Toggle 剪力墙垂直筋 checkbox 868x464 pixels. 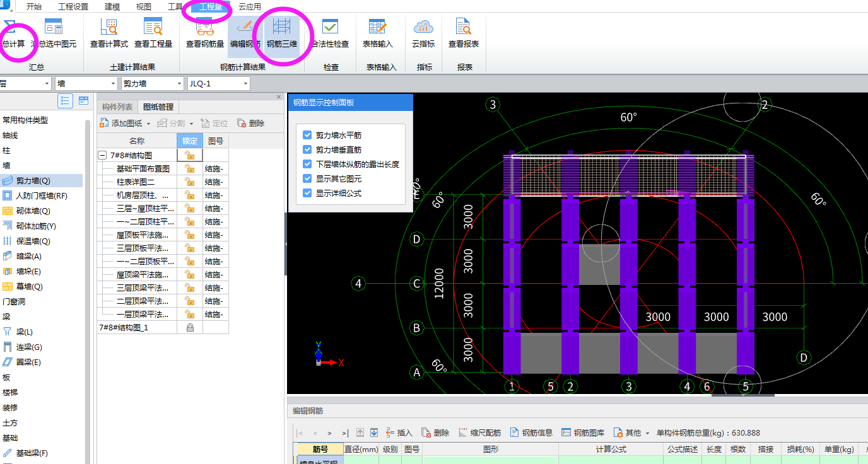pos(307,150)
